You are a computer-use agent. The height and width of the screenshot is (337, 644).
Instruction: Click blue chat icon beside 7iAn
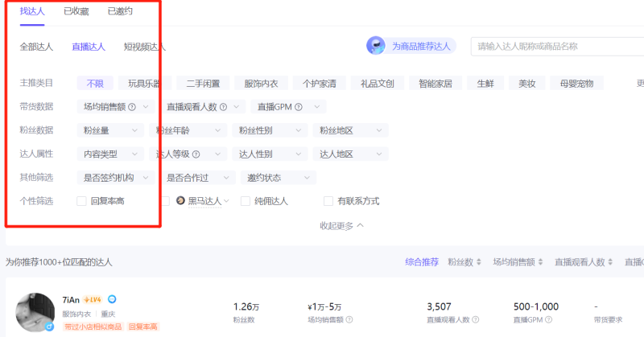pyautogui.click(x=112, y=299)
